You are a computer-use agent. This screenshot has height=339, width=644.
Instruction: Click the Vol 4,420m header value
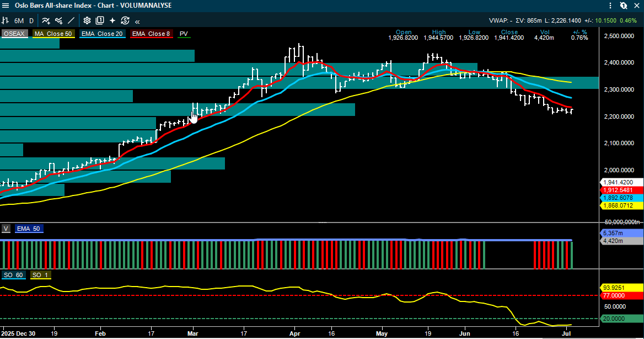(544, 38)
